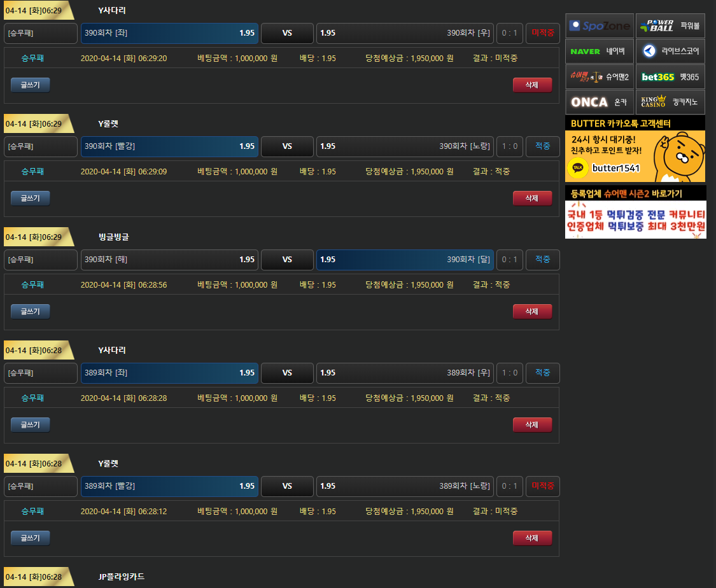Screen dimensions: 716x588
Task: Delete the 390회차 Y룰렛 bet record
Action: coord(532,198)
